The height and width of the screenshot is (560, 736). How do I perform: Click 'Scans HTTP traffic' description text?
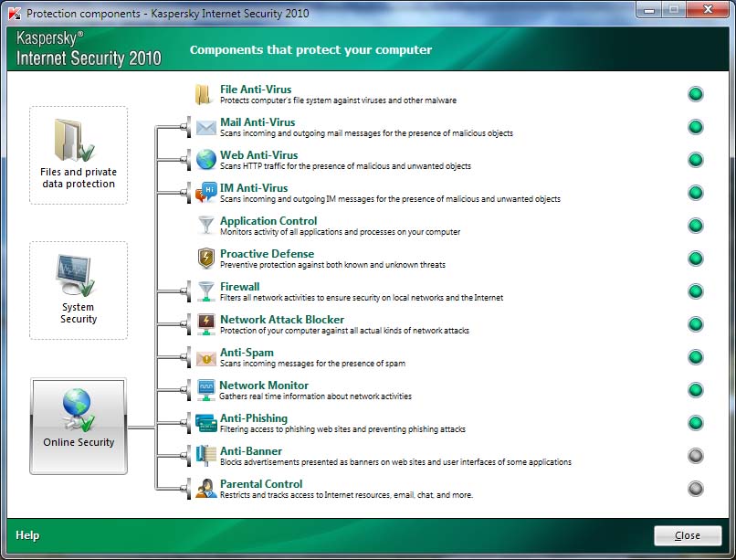click(345, 166)
